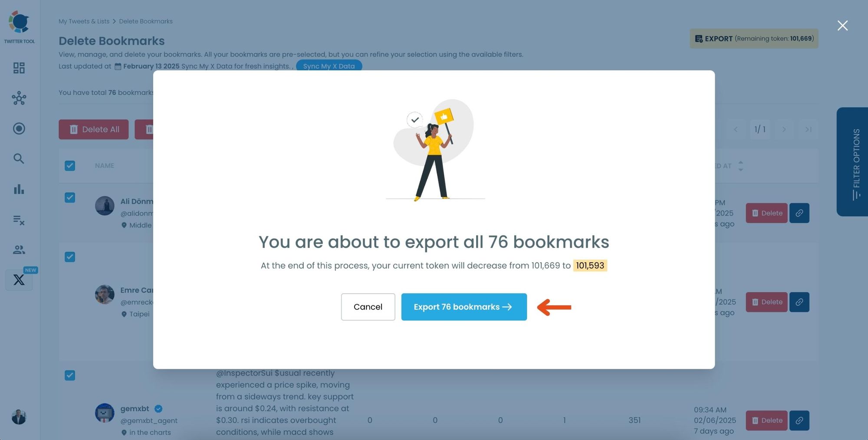Cancel the export dialog
Viewport: 868px width, 440px height.
tap(368, 307)
